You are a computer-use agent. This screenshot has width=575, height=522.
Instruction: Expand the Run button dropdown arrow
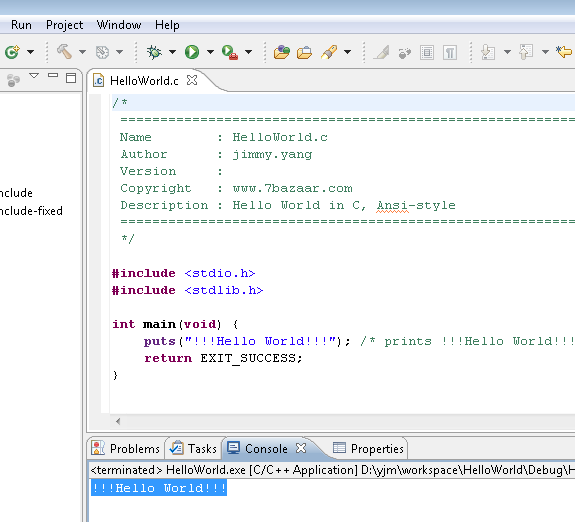210,52
